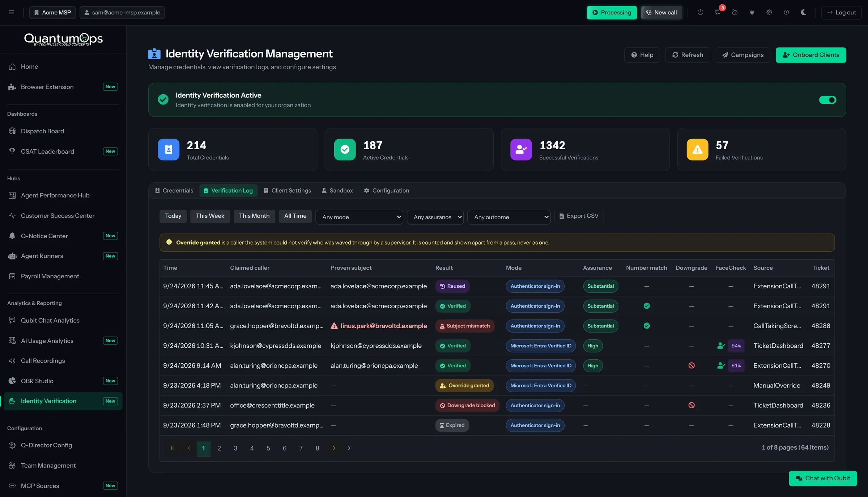Screen dimensions: 868x497
Task: Toggle dark mode moon icon
Action: [x=804, y=12]
